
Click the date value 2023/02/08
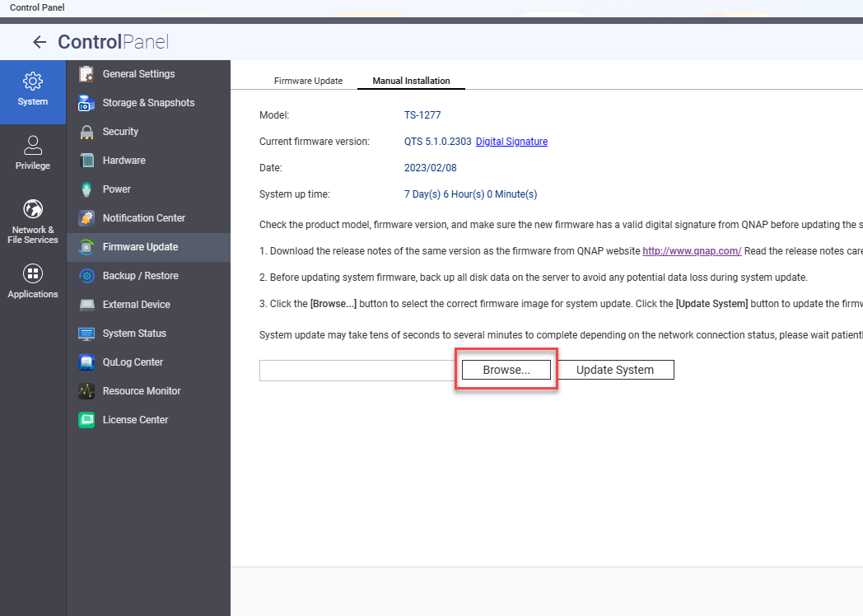pyautogui.click(x=431, y=168)
